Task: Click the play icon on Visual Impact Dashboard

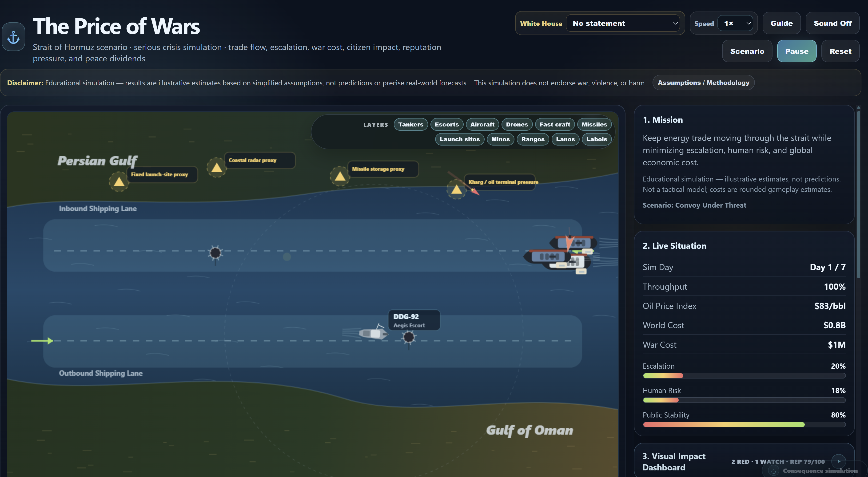Action: [x=839, y=461]
